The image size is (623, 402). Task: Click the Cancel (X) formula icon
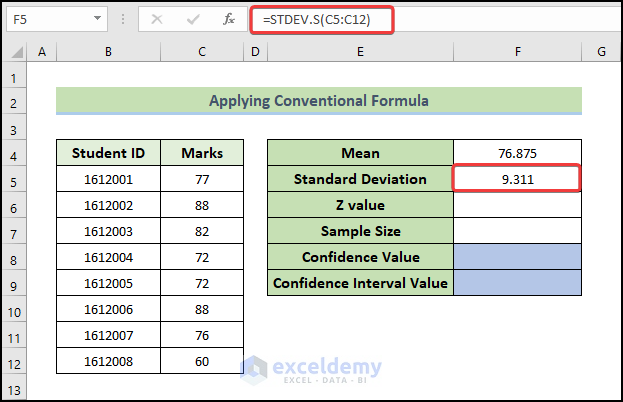pos(157,19)
